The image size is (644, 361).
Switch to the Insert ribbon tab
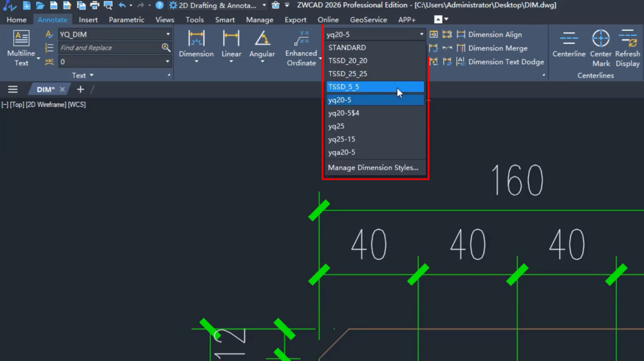[x=88, y=20]
